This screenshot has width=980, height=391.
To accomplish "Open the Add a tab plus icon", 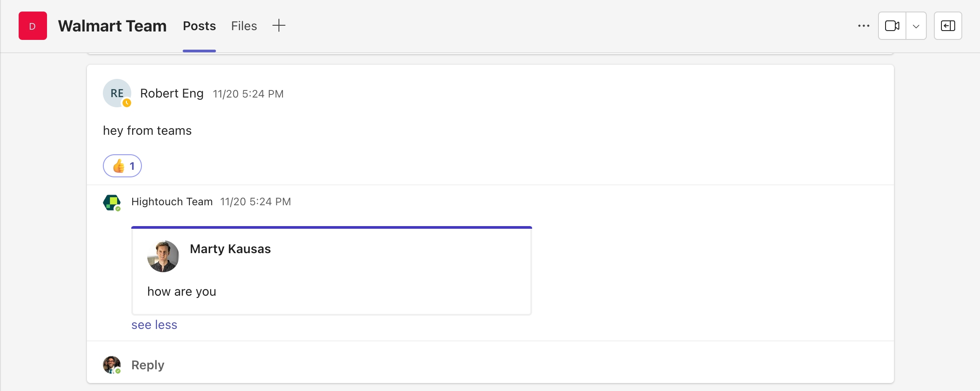I will point(278,26).
